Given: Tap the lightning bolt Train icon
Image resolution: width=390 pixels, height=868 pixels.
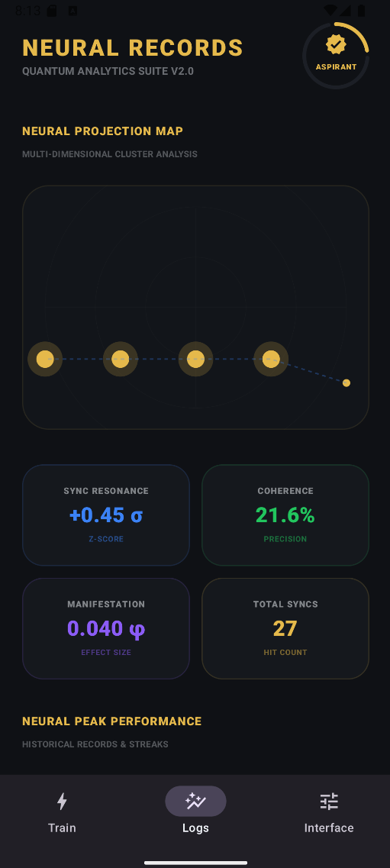Looking at the screenshot, I should (x=62, y=801).
